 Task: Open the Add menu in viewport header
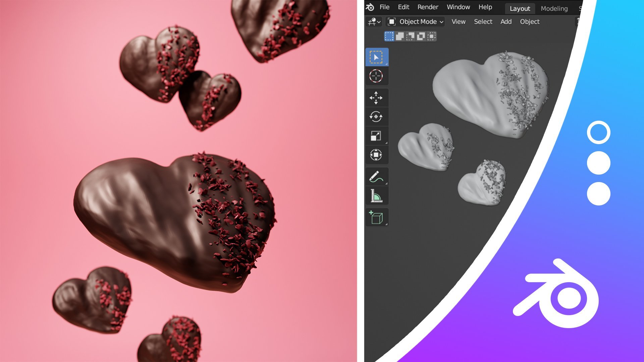(x=506, y=22)
